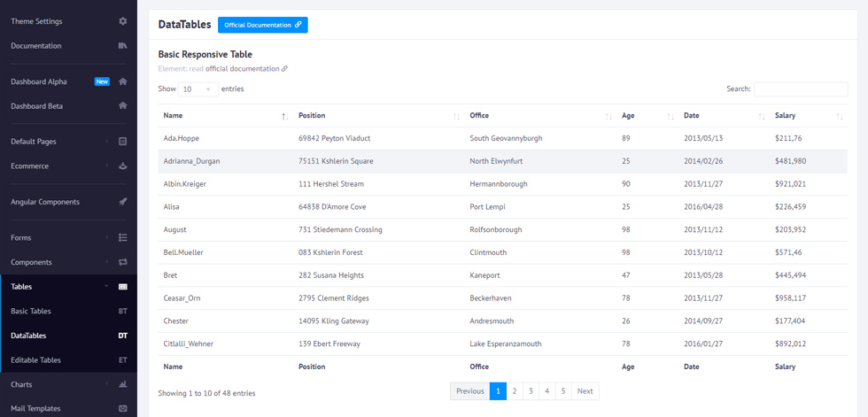
Task: Sort by Age using its sort arrows
Action: coord(670,116)
